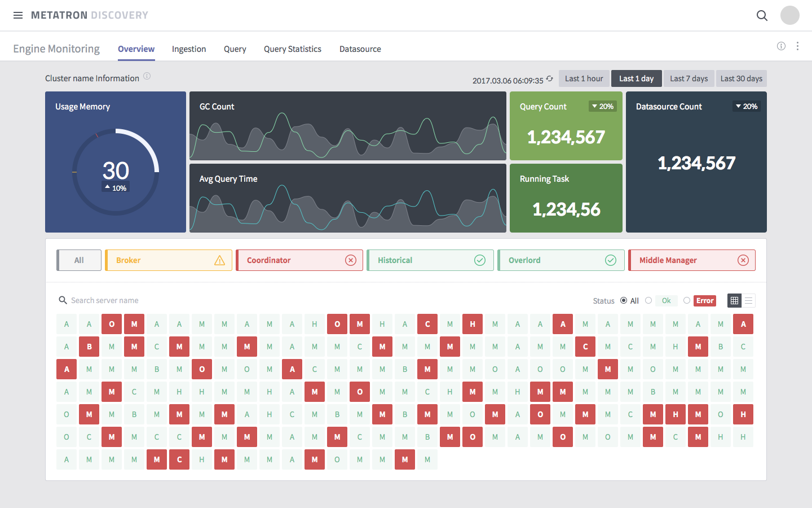
Task: Click the search magnifier in the top bar
Action: (762, 15)
